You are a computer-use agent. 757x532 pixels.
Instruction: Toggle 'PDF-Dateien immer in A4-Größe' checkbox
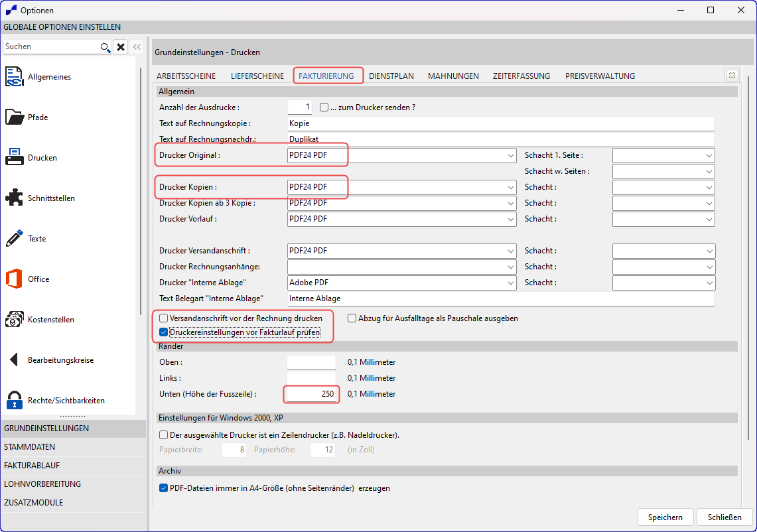(x=164, y=488)
